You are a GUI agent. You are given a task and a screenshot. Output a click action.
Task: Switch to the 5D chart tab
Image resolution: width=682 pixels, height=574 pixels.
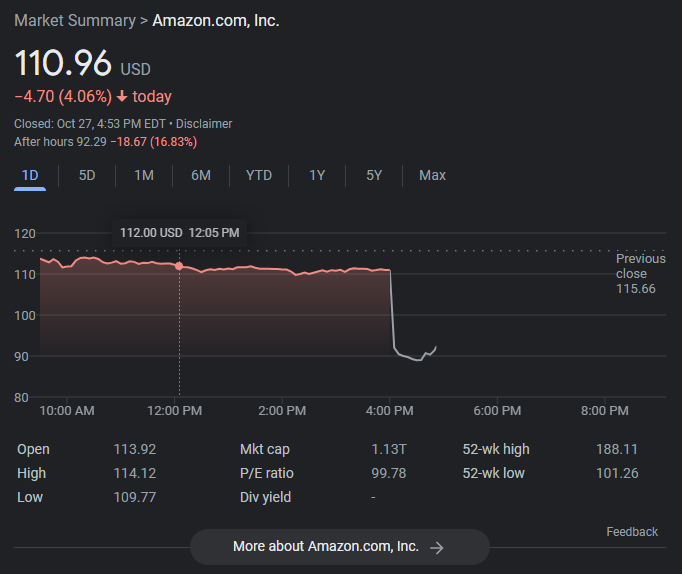(x=87, y=176)
